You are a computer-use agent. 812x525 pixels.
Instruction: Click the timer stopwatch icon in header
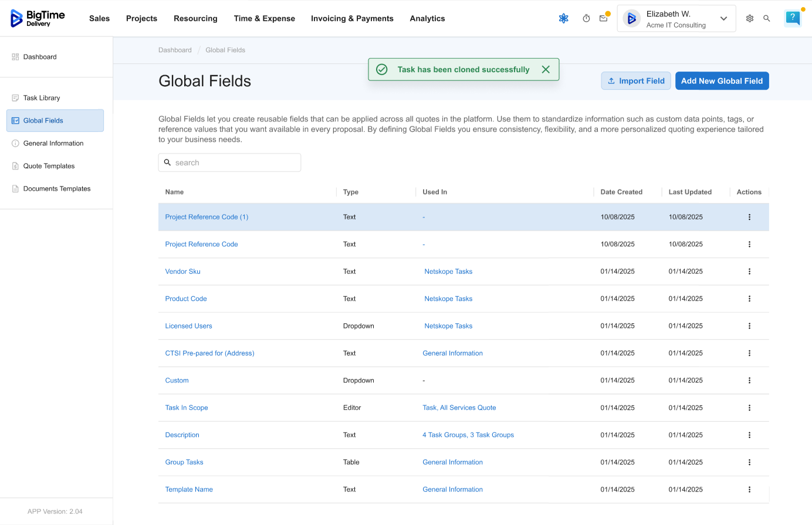click(586, 19)
